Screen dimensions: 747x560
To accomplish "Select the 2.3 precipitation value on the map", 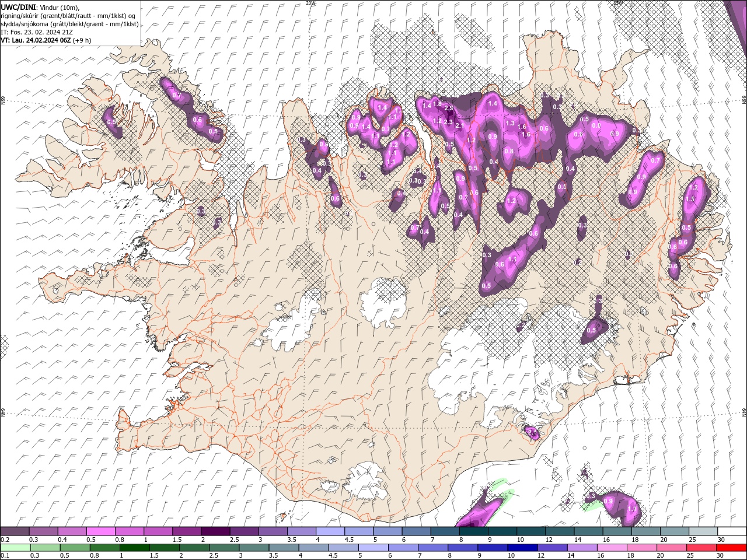I will click(x=448, y=122).
